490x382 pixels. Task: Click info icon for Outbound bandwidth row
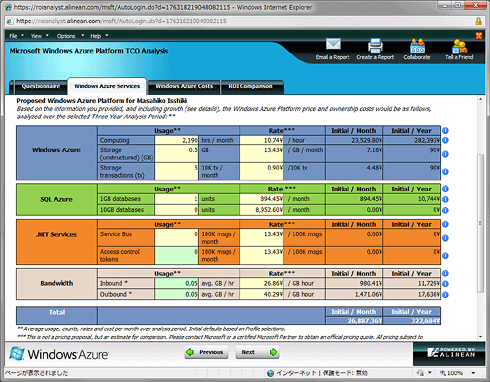click(445, 295)
